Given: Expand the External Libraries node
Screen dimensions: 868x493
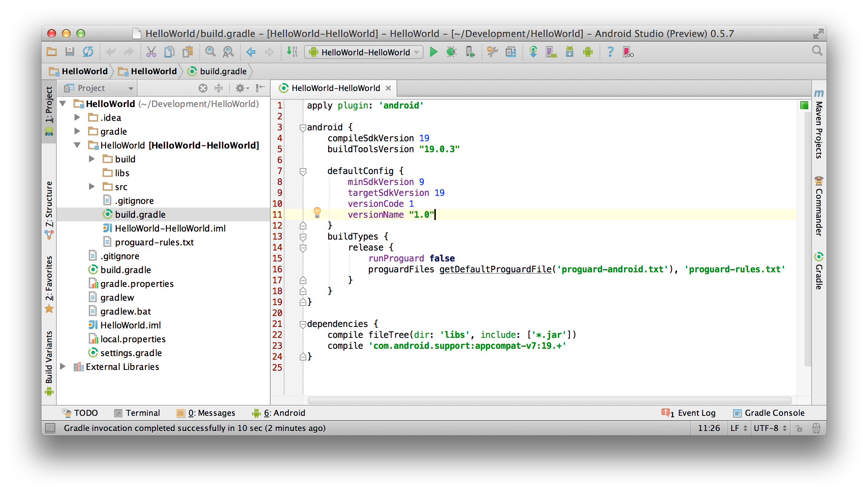Looking at the screenshot, I should [x=63, y=367].
